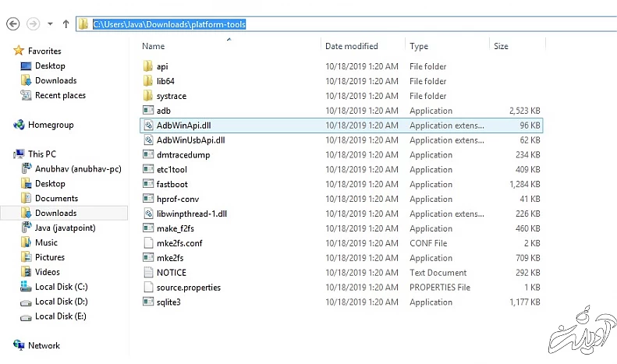
Task: Collapse the Favorites section
Action: click(6, 51)
